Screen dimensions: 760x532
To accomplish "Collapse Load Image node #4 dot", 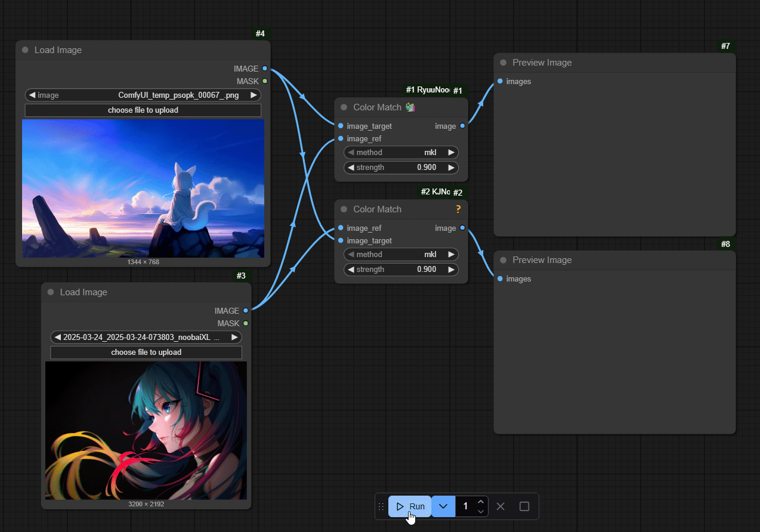I will (x=25, y=50).
